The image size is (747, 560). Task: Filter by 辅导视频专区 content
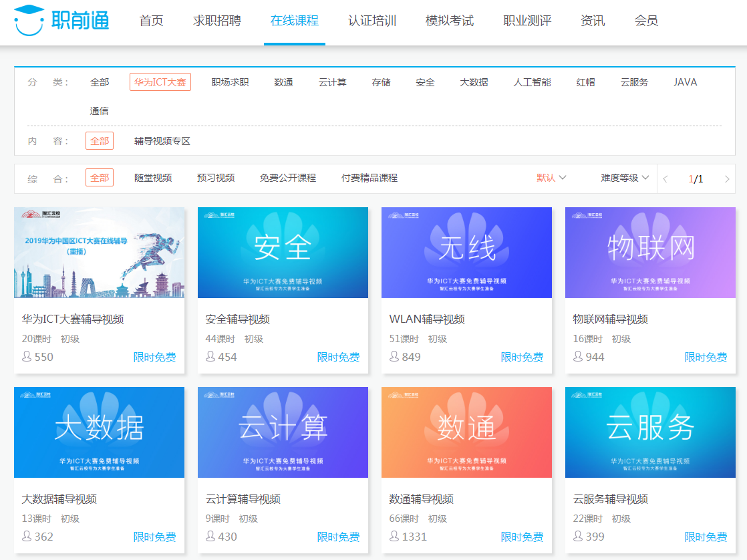[x=162, y=140]
